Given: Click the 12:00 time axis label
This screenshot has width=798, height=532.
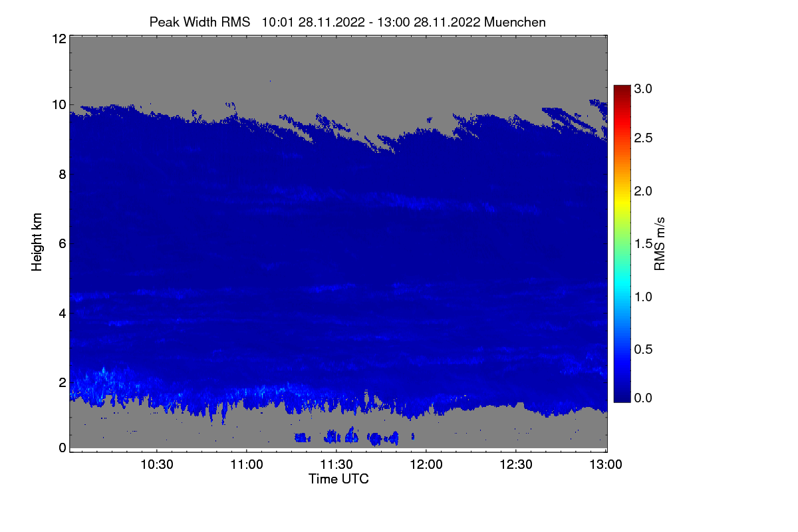Looking at the screenshot, I should click(x=426, y=465).
